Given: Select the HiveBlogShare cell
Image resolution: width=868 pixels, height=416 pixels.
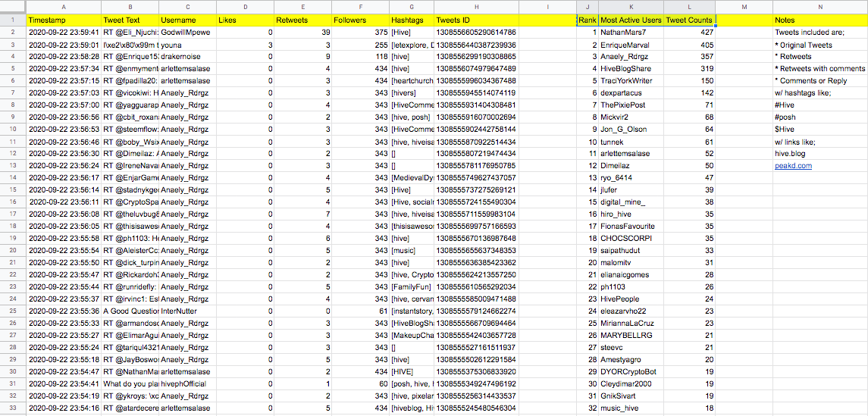Looking at the screenshot, I should click(631, 69).
